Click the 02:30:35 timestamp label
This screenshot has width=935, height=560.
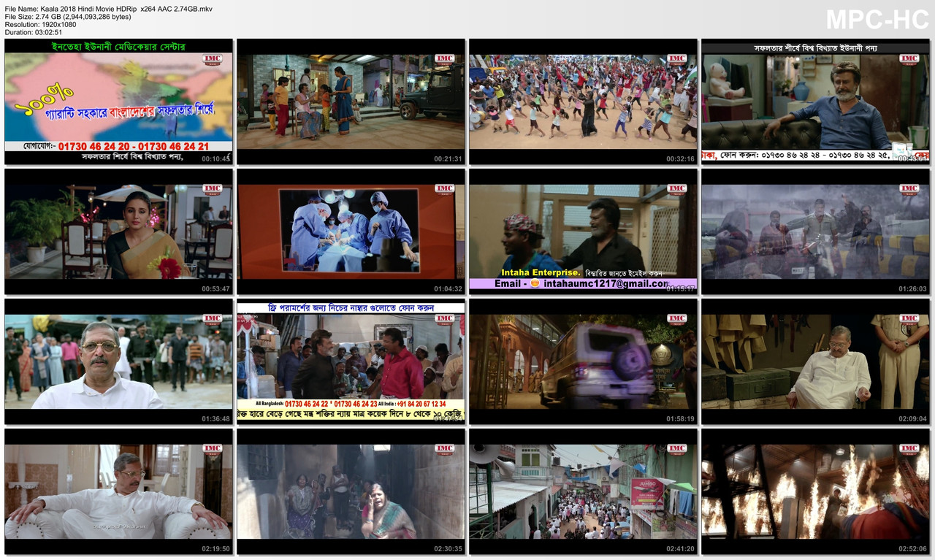click(448, 549)
